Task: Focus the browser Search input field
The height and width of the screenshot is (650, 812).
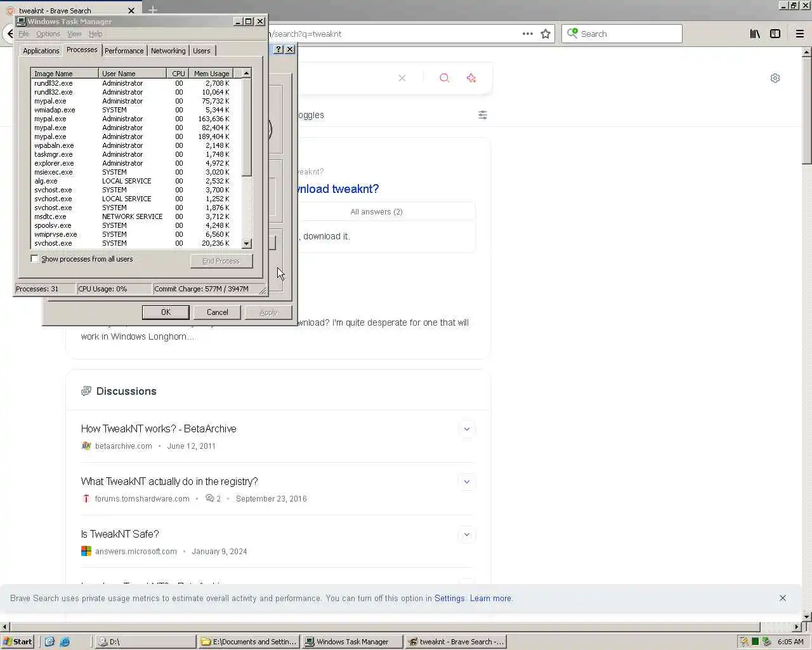Action: 630,34
